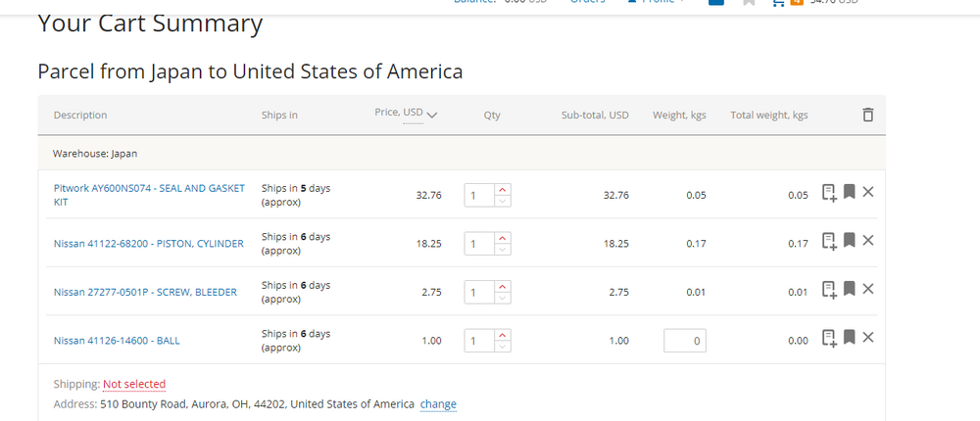Bookmark the Nissan 41122-68200 piston
The width and height of the screenshot is (980, 421).
849,240
